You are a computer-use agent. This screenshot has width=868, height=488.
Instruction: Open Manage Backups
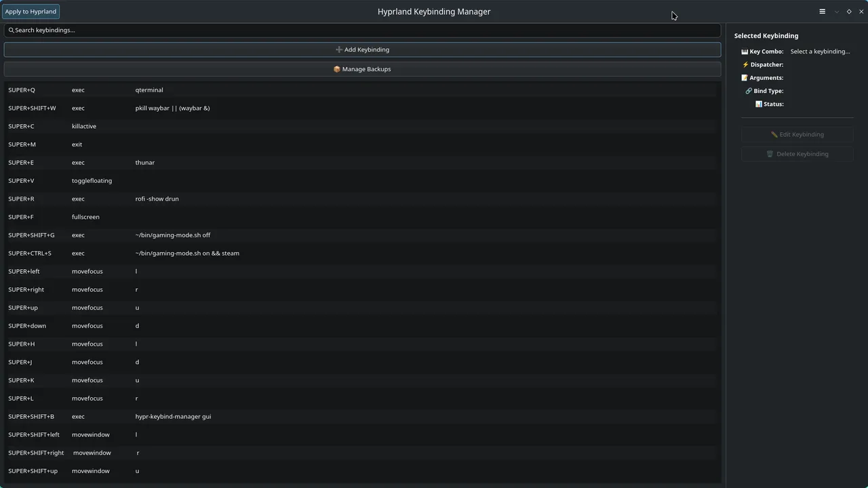click(x=362, y=69)
